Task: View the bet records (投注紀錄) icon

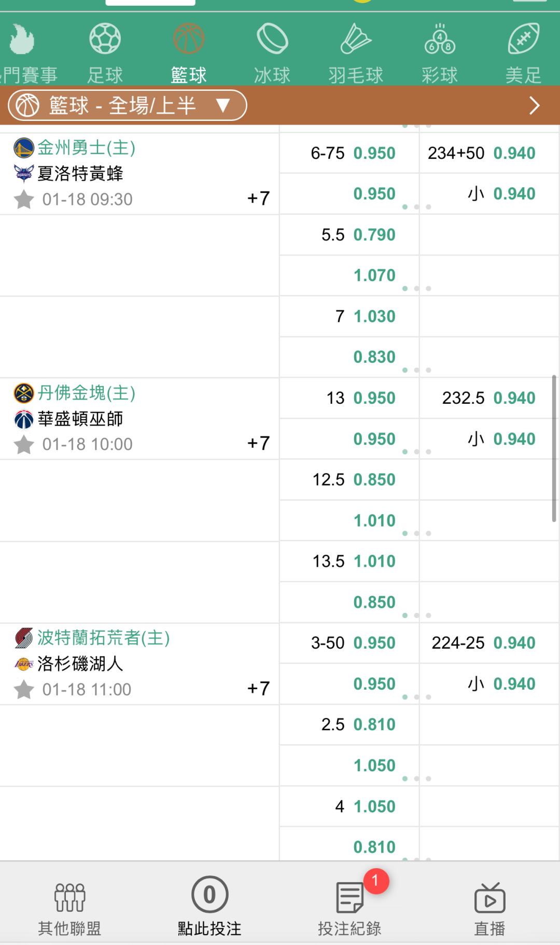Action: point(350,899)
